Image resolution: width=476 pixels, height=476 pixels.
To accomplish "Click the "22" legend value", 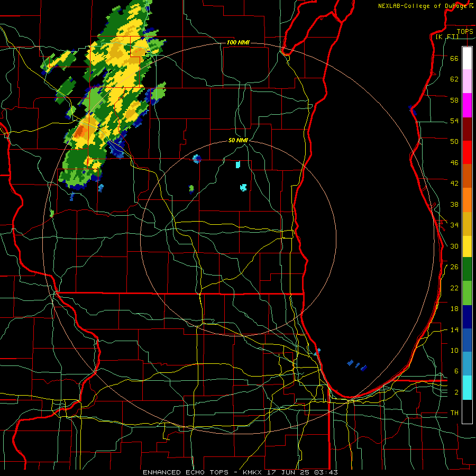I will (454, 288).
